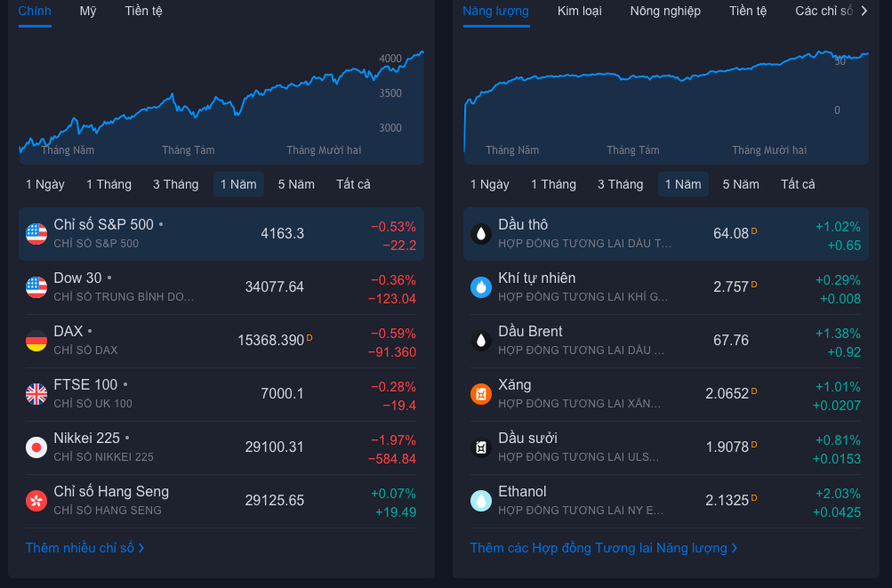Image resolution: width=892 pixels, height=588 pixels.
Task: Open the Thêm nhiều chỉ số link
Action: (84, 548)
